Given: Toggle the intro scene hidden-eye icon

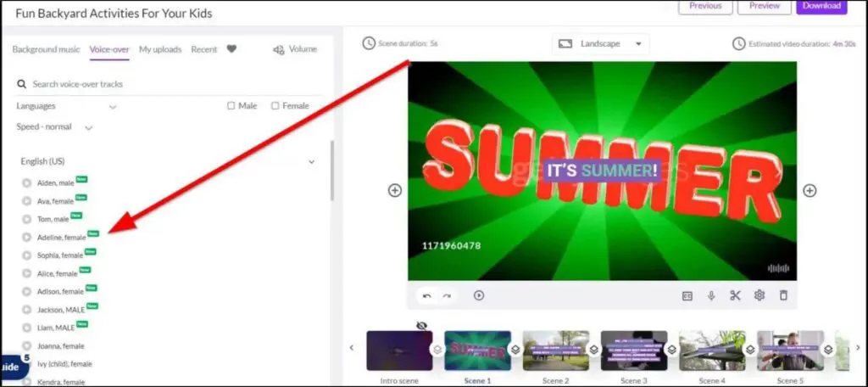Looking at the screenshot, I should click(x=422, y=325).
